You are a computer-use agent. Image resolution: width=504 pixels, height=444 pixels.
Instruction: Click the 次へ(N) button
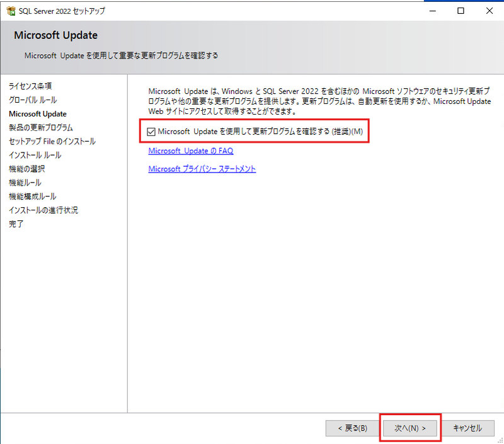(410, 428)
